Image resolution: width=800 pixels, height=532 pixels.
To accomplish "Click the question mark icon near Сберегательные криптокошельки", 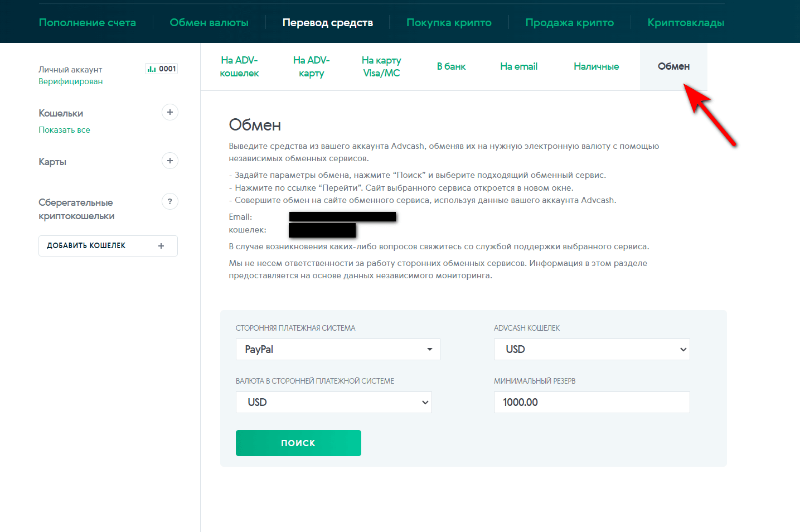I will coord(170,201).
